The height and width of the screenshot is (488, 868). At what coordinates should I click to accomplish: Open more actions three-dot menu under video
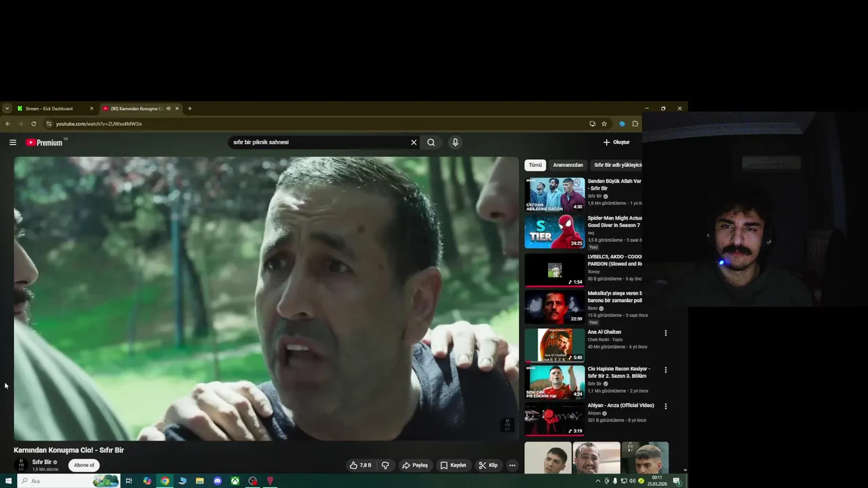tap(513, 466)
